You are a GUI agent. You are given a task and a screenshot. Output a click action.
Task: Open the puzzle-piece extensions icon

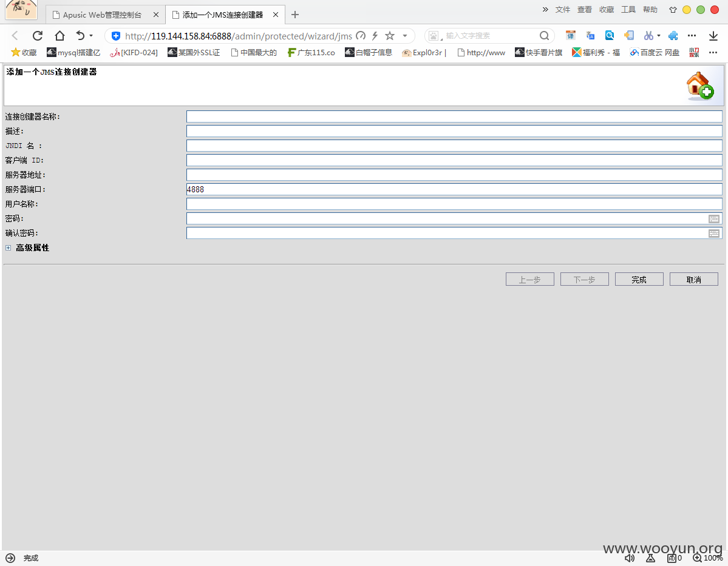[x=673, y=36]
